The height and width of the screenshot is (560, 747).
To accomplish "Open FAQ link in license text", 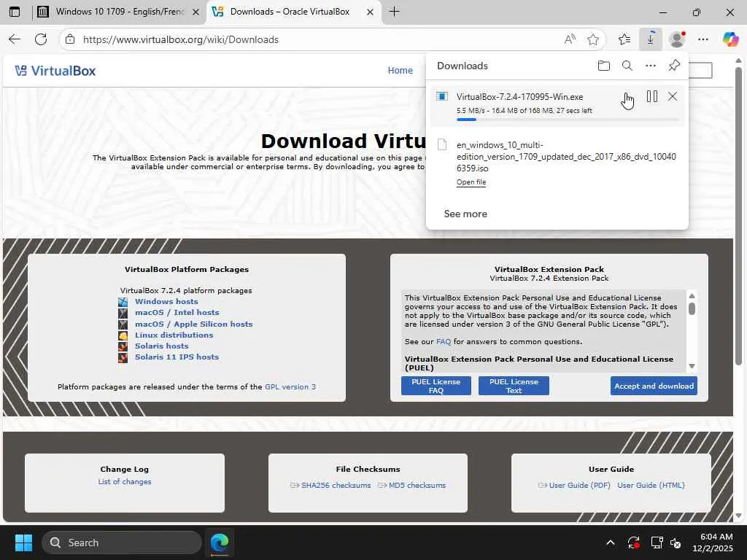I will 443,341.
